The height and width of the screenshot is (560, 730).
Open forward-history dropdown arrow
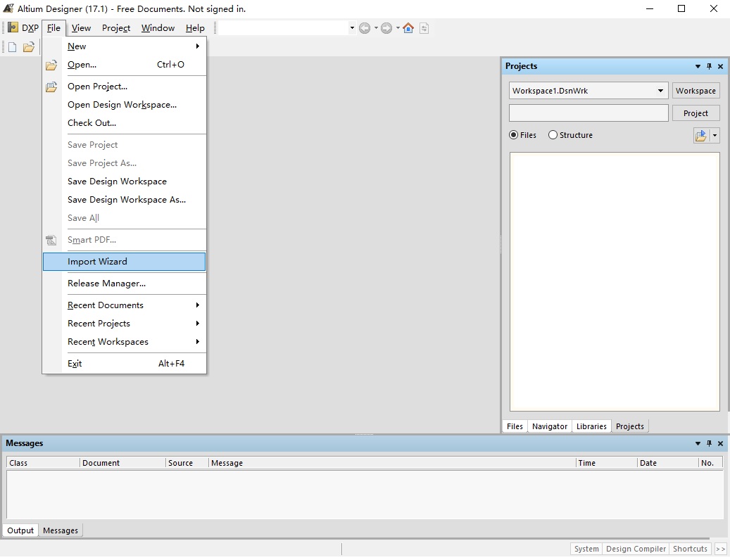398,28
